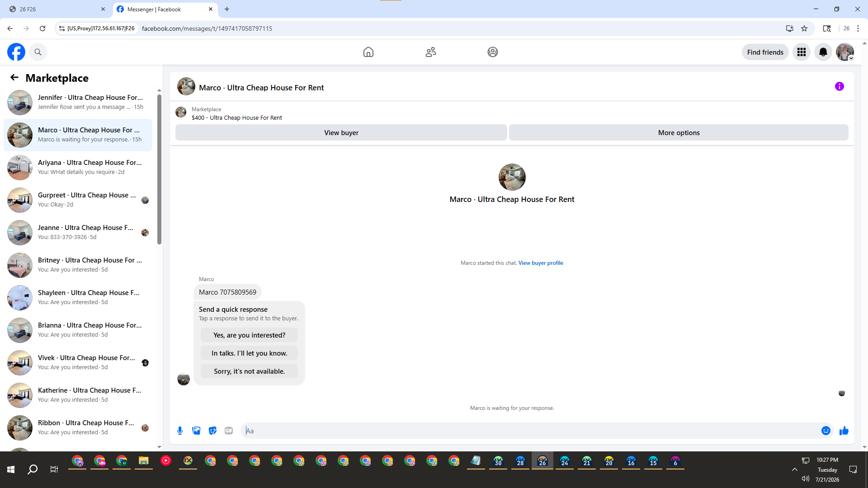Image resolution: width=868 pixels, height=488 pixels.
Task: Open the account profile picture menu
Action: pyautogui.click(x=845, y=52)
